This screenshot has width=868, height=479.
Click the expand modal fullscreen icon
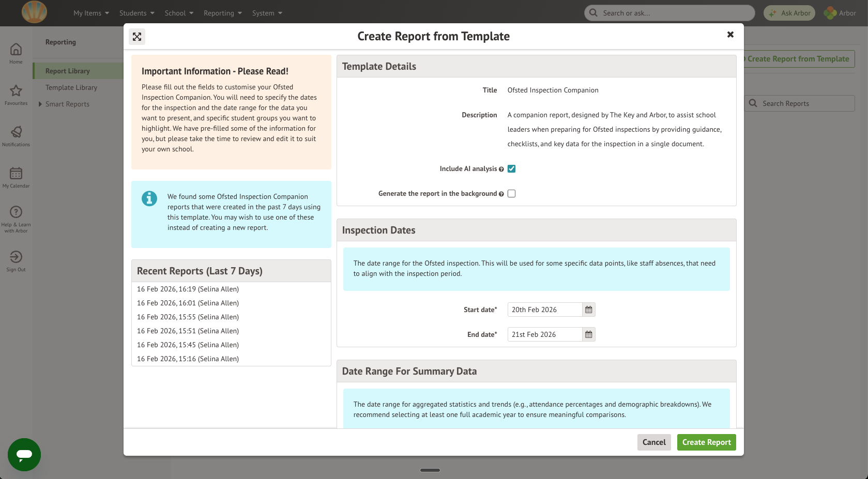coord(137,37)
